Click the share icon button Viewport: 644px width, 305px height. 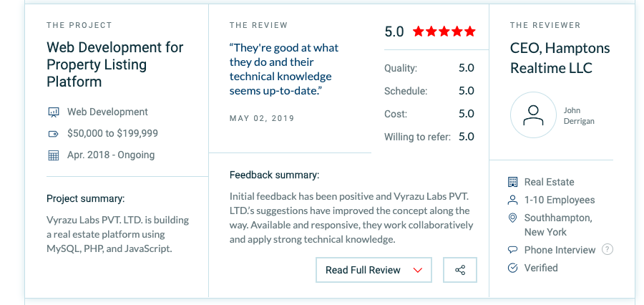pos(460,270)
